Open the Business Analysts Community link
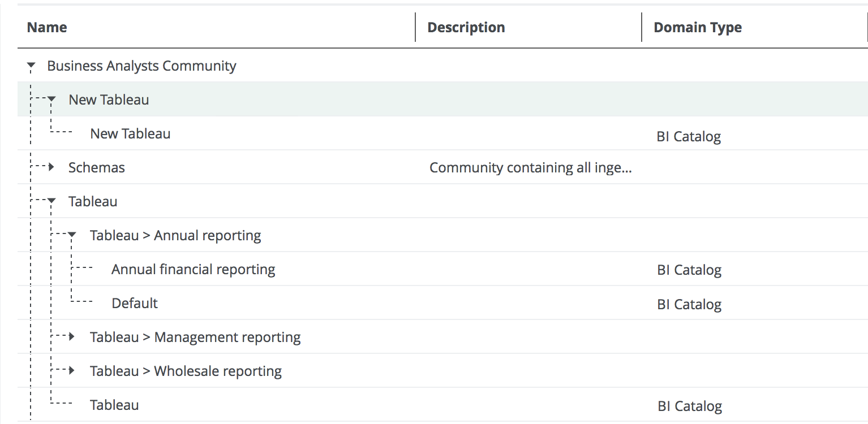 tap(141, 66)
